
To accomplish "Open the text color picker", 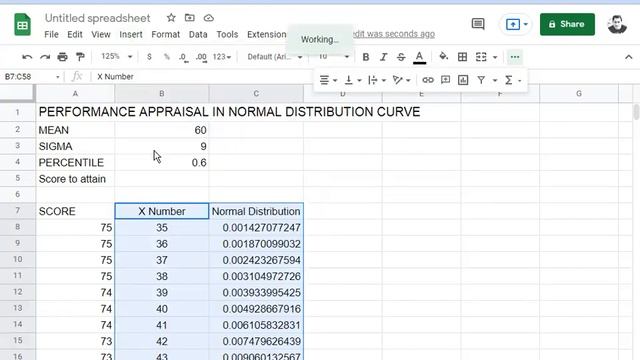I will coord(419,57).
